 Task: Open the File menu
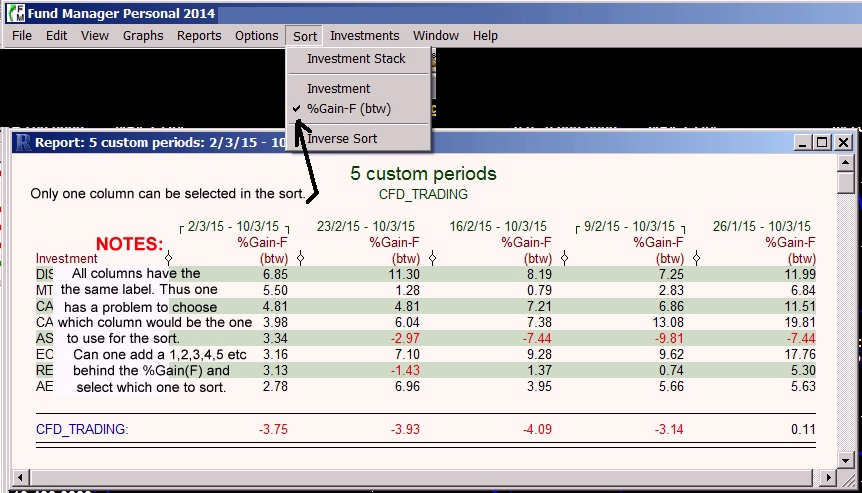(22, 36)
